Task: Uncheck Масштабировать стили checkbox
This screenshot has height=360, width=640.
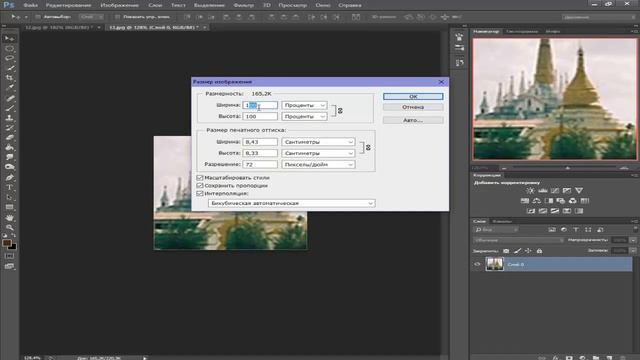Action: pos(200,178)
